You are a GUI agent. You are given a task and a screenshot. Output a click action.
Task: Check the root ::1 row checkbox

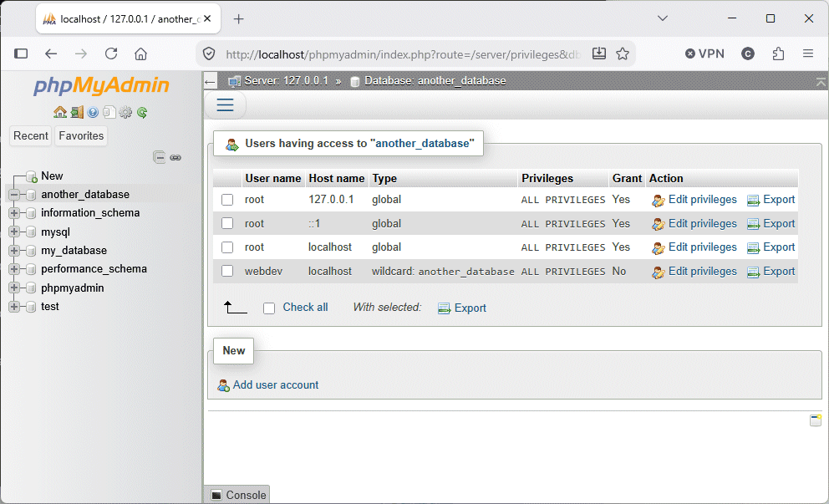[227, 224]
